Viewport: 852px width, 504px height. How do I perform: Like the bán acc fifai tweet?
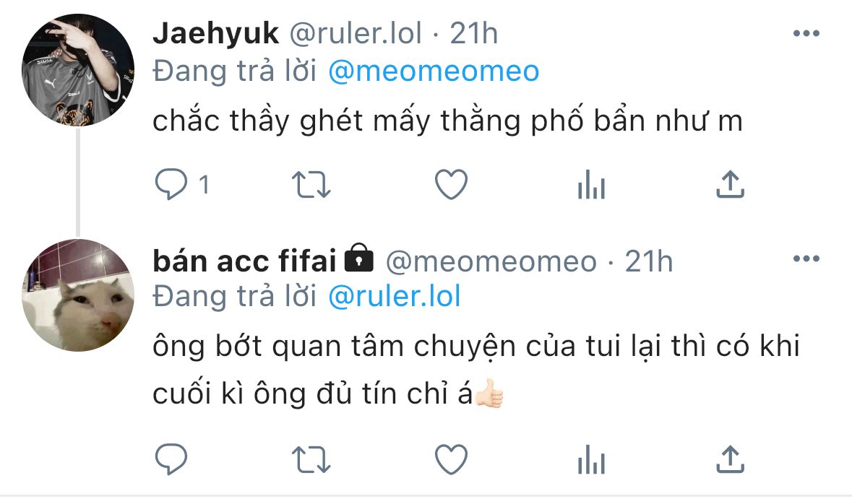tap(452, 459)
